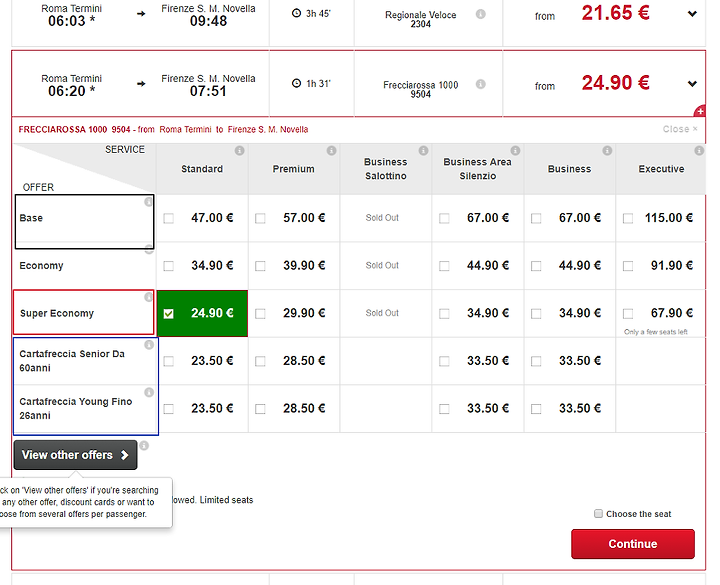Viewport: 720px width, 585px height.
Task: Click info icon on Cartafreccia Young offer
Action: pos(149,393)
